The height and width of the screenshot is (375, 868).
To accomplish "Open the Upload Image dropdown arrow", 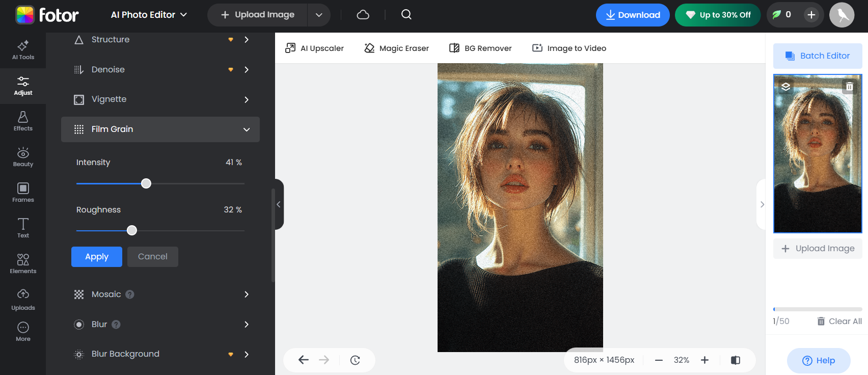I will coord(319,15).
